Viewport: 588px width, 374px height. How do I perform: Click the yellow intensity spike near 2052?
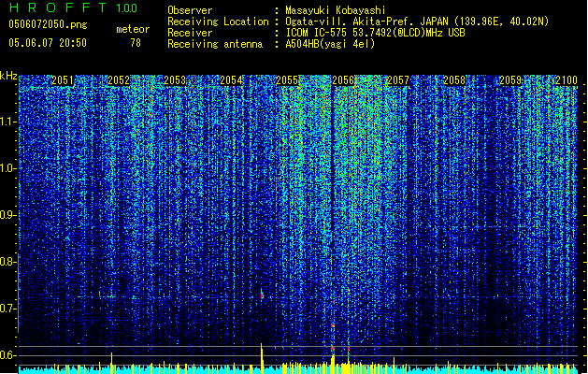[x=111, y=363]
